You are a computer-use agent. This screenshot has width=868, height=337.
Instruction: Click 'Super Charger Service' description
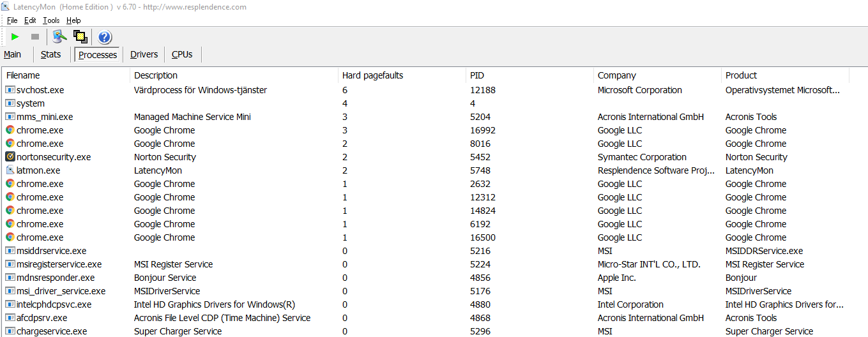click(178, 331)
